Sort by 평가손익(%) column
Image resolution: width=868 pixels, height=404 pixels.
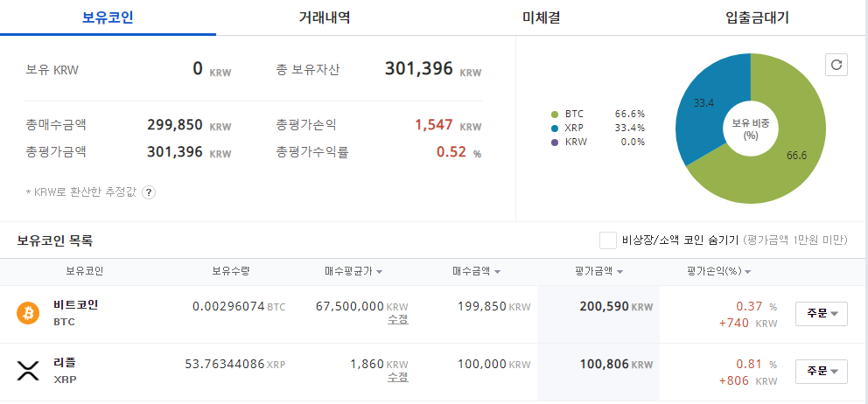point(719,272)
